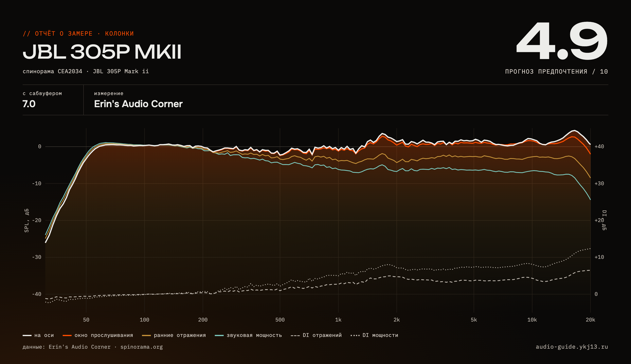Viewport: 631px width, 364px height.
Task: Click the "50" frequency axis label
Action: (x=86, y=320)
